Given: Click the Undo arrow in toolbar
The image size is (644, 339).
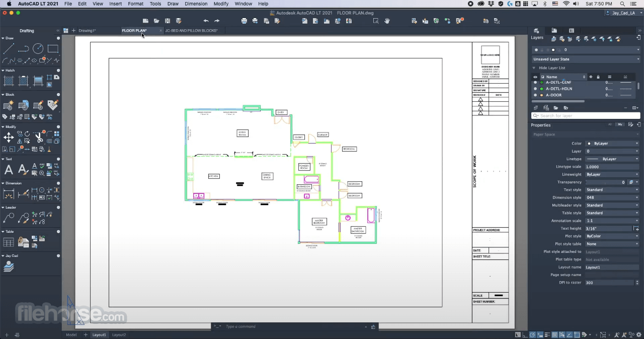Looking at the screenshot, I should pos(206,21).
